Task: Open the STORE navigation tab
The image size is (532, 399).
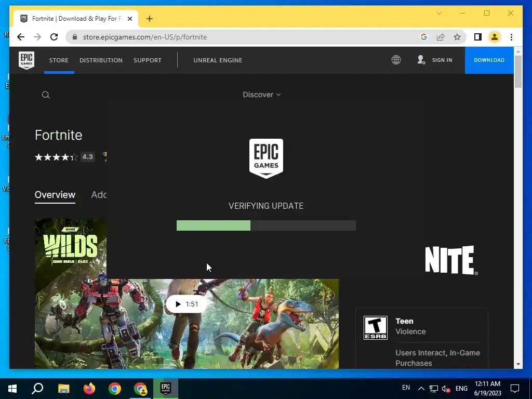Action: [x=59, y=60]
